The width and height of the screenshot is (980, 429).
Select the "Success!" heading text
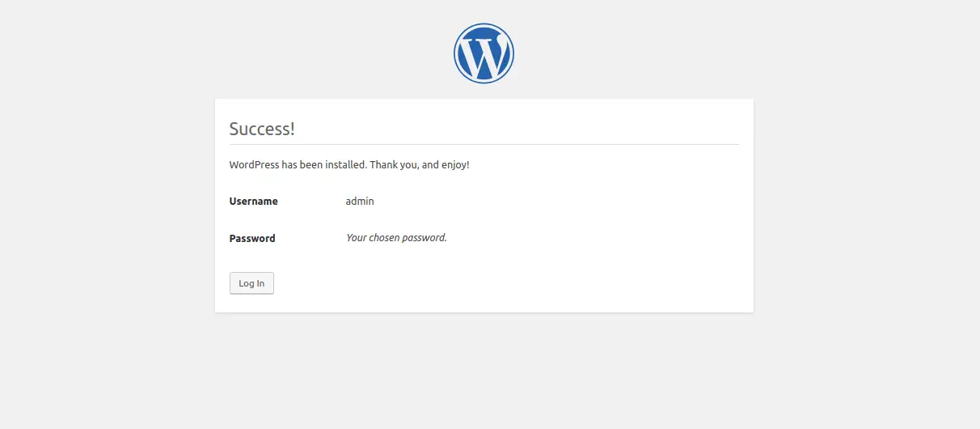pos(262,129)
